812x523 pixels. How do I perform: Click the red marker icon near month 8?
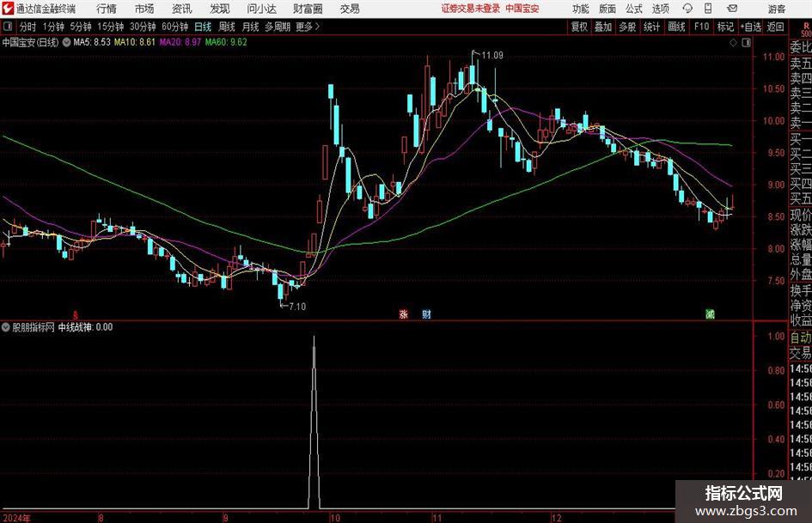75,315
